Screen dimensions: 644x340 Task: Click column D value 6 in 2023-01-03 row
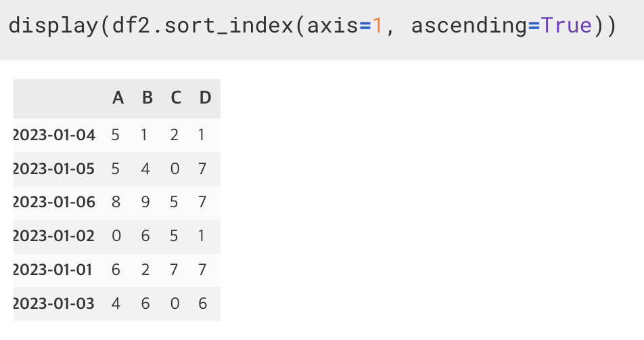(202, 303)
